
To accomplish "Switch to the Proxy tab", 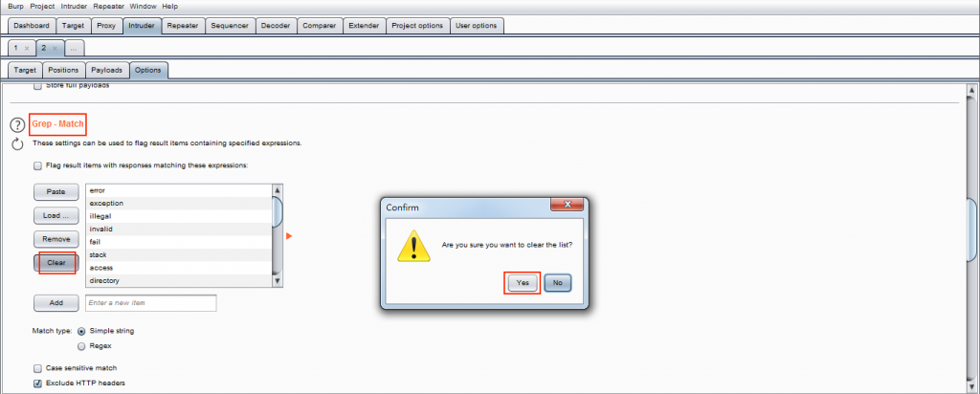I will pos(106,26).
